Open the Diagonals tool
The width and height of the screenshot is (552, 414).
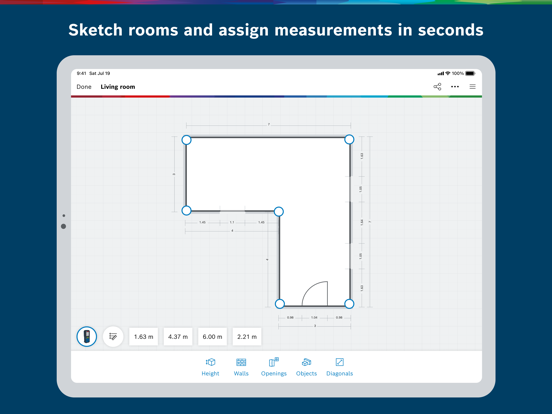[x=339, y=367]
